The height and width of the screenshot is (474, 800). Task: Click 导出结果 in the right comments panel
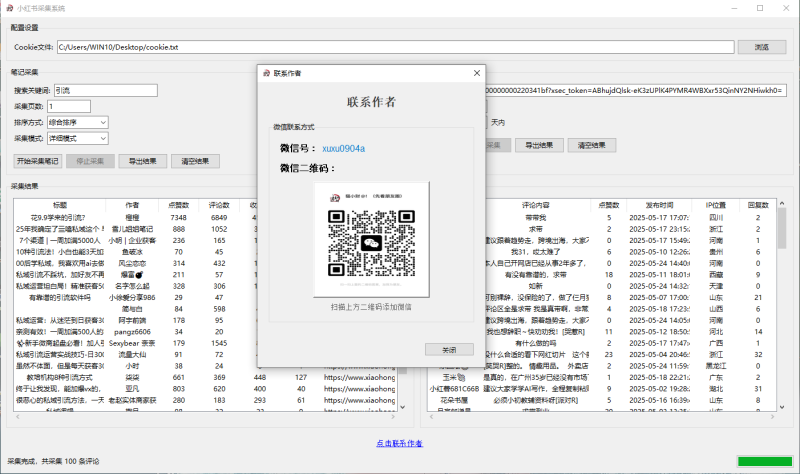539,145
